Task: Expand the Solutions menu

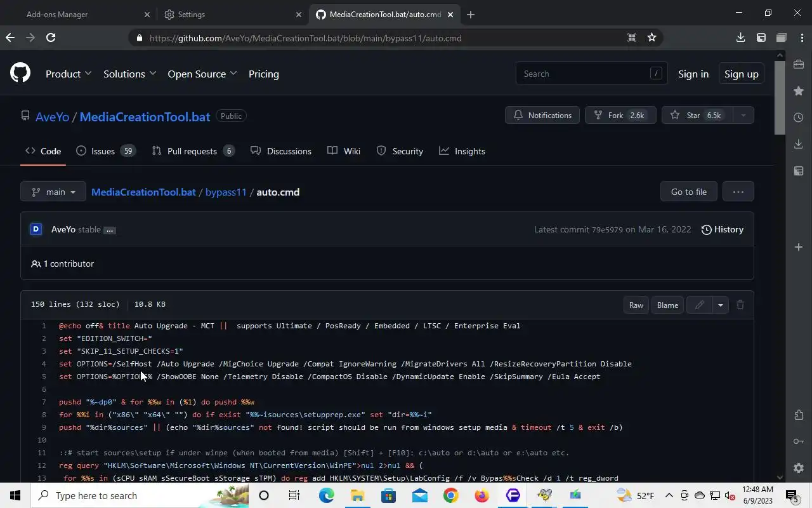Action: pos(130,74)
